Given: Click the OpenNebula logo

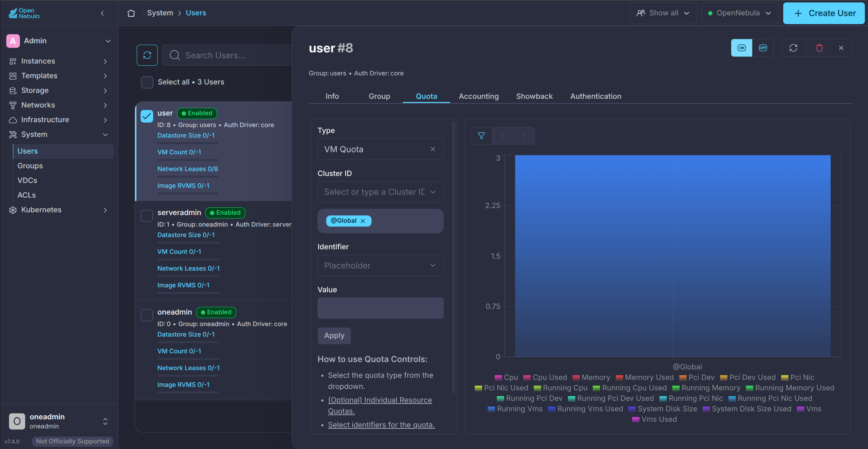Looking at the screenshot, I should coord(24,13).
